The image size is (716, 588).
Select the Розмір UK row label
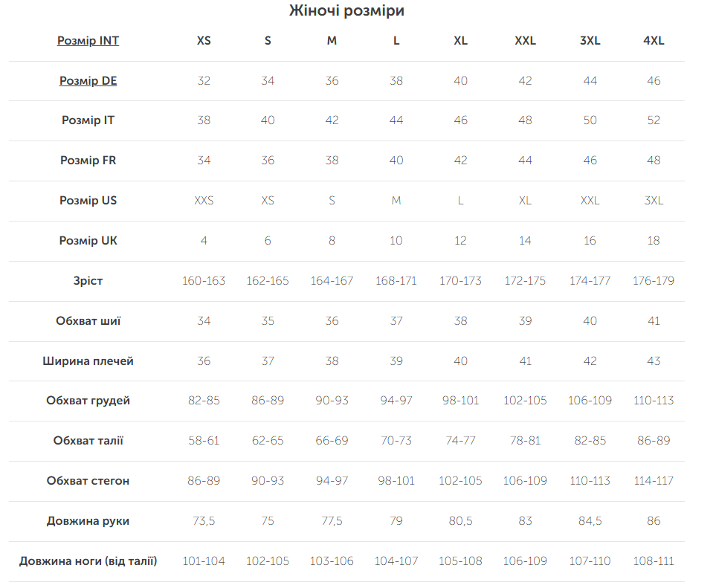(88, 241)
